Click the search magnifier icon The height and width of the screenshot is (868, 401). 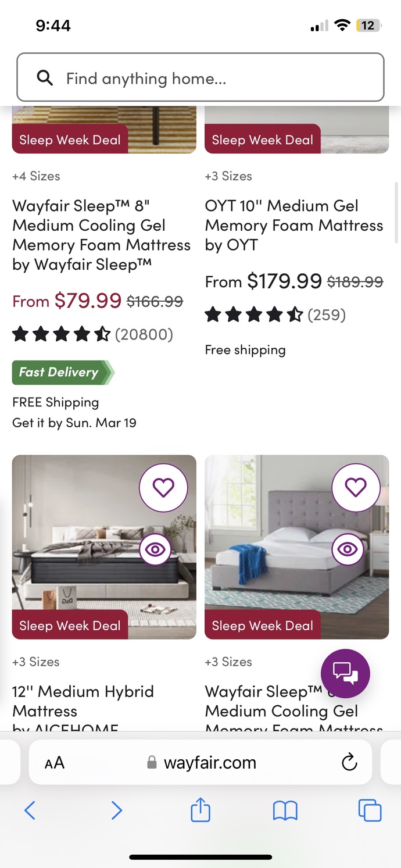45,78
